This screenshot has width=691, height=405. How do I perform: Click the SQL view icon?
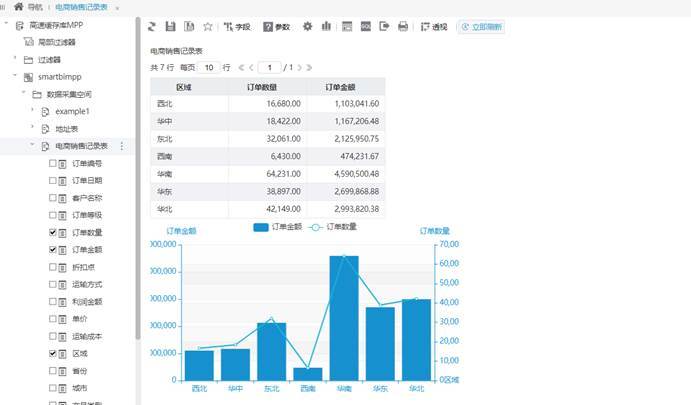point(365,27)
